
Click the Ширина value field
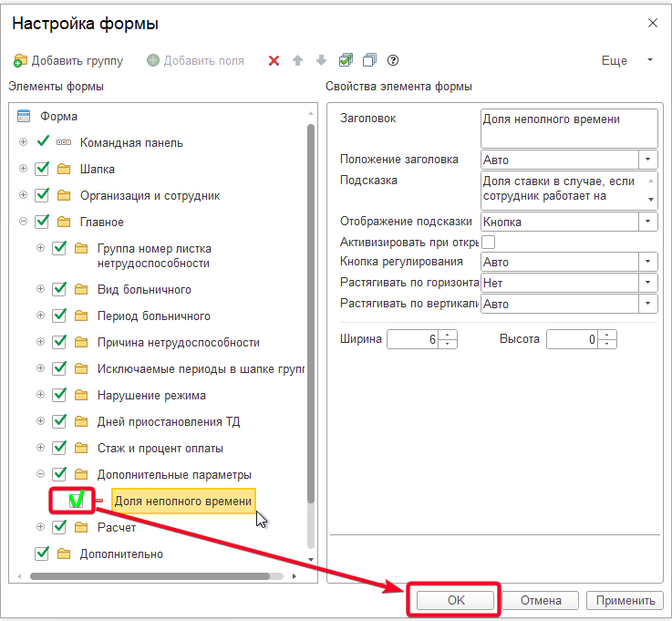point(412,339)
